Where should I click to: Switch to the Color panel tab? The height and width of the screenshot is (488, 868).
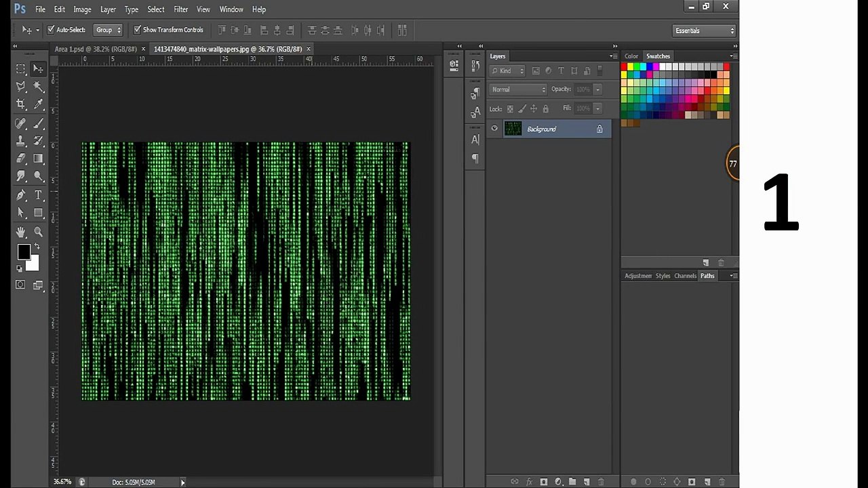point(631,56)
